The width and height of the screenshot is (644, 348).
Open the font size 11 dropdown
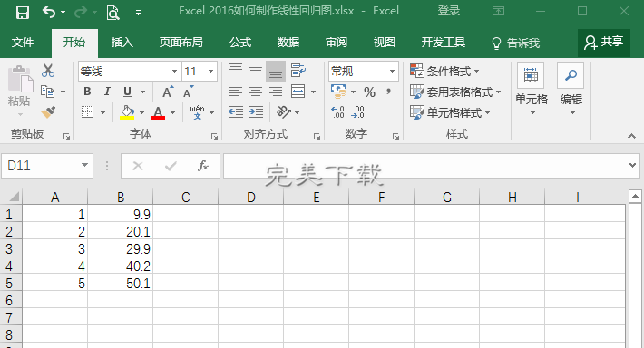point(210,72)
